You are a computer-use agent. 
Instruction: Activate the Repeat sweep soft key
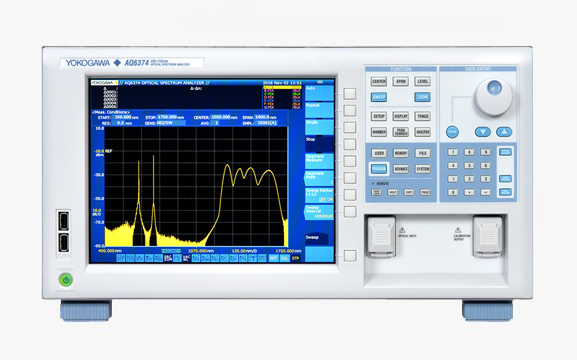point(319,110)
